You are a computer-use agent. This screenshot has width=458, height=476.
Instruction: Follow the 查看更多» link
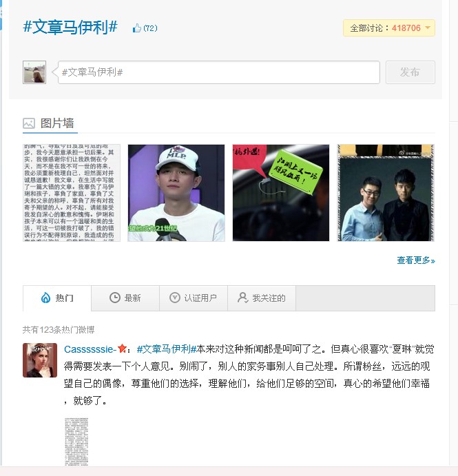(416, 260)
